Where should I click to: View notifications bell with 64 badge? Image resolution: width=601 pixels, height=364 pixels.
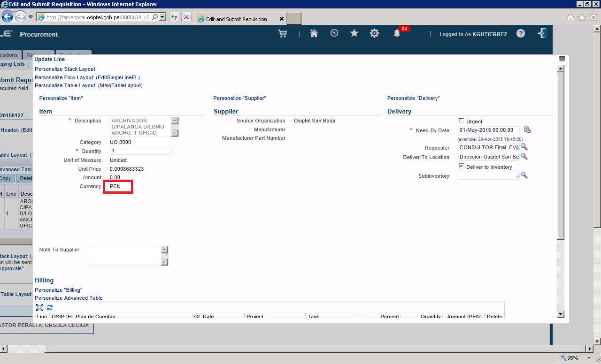397,33
